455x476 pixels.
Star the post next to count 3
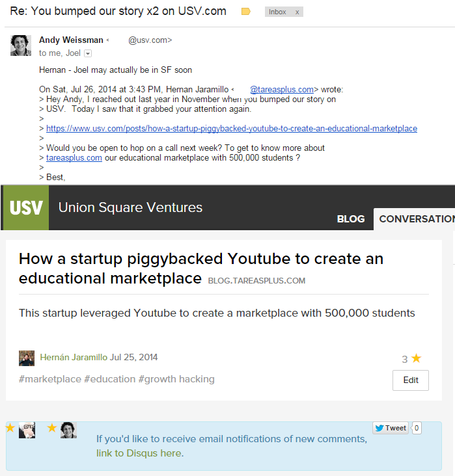417,358
